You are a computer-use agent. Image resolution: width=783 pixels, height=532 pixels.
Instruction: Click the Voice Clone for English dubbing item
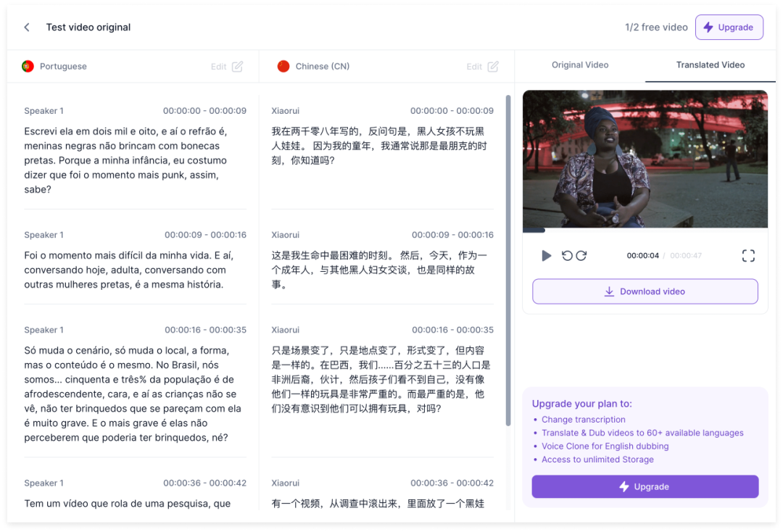605,446
